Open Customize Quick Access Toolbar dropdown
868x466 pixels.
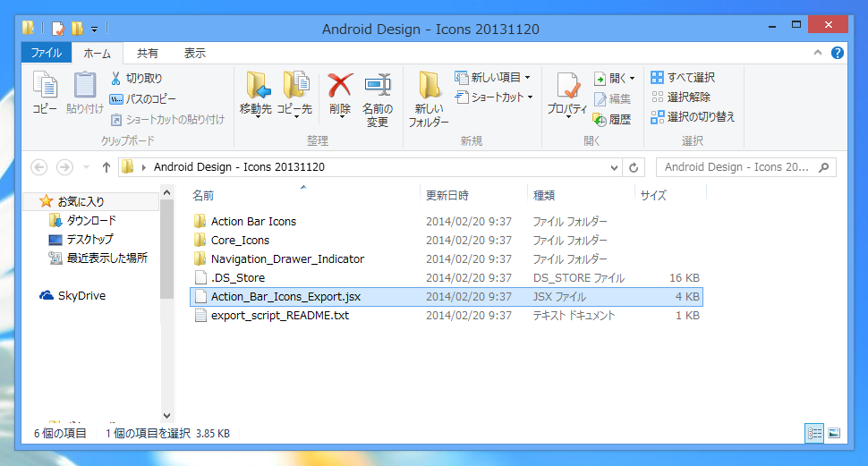[x=94, y=29]
